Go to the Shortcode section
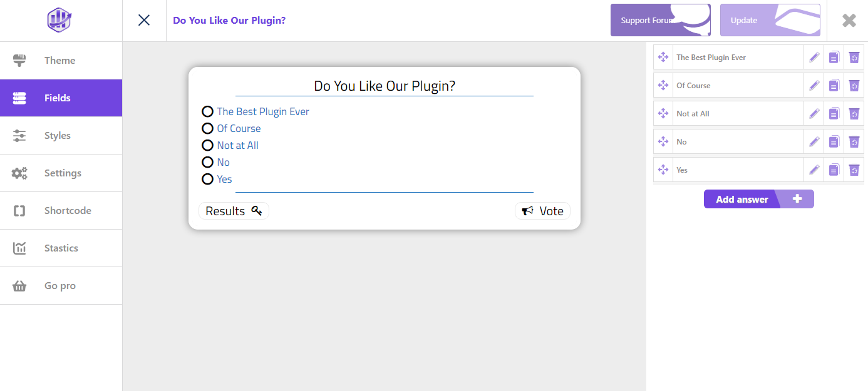The height and width of the screenshot is (391, 868). coord(61,211)
